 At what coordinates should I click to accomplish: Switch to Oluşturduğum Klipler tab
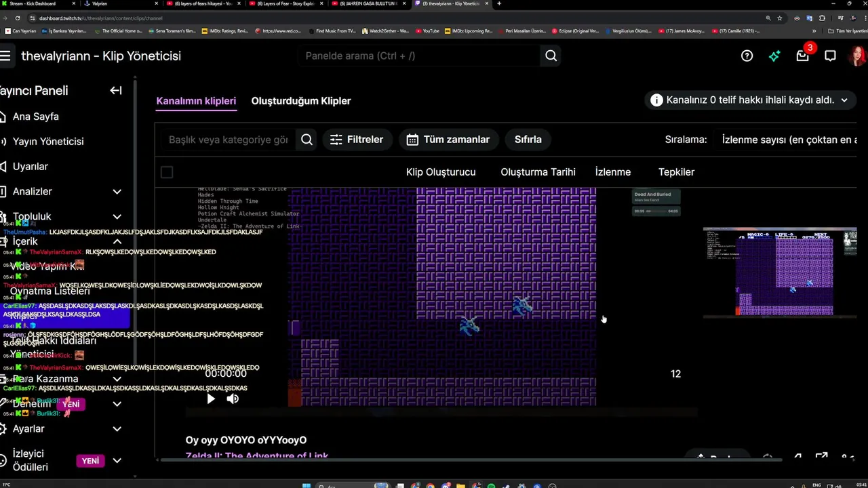(301, 101)
